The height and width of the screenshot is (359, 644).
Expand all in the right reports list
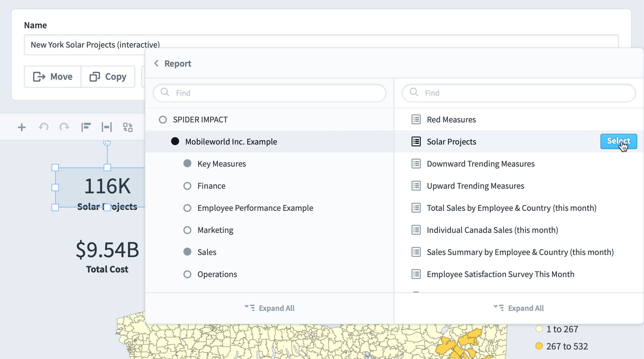coord(519,308)
